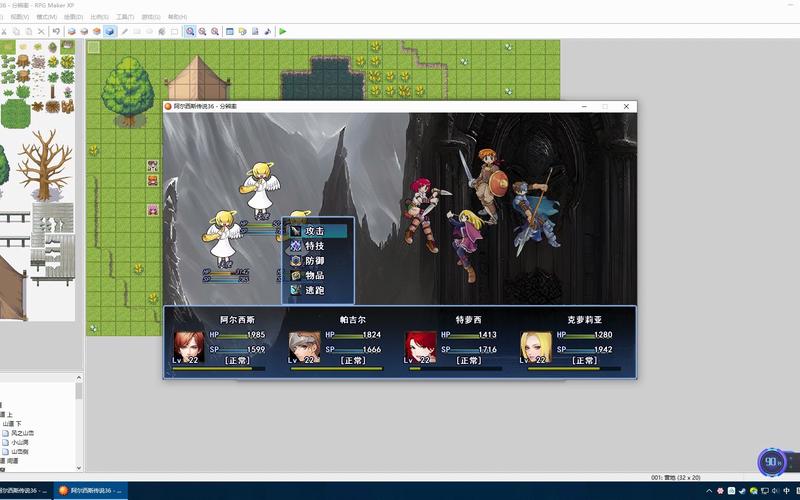Viewport: 800px width, 500px height.
Task: Open the 游戏(G) menu
Action: point(151,17)
